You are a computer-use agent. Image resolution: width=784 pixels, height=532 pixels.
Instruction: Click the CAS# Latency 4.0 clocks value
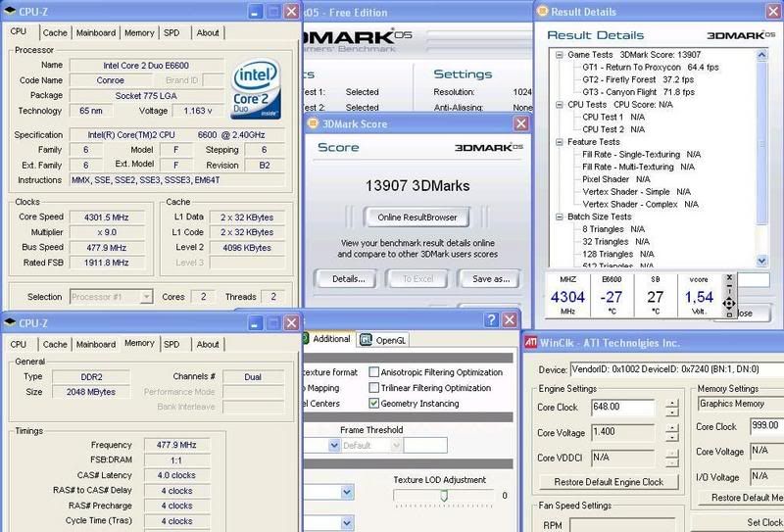point(176,475)
